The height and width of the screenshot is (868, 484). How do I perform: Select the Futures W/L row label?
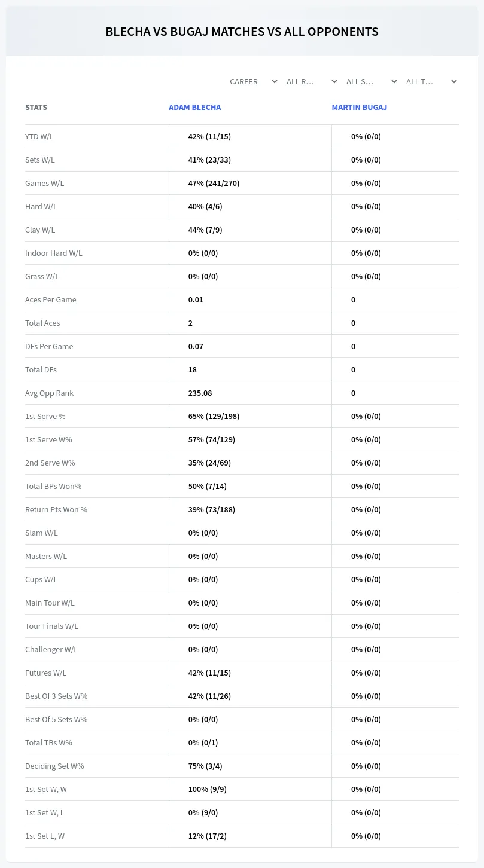tap(46, 673)
